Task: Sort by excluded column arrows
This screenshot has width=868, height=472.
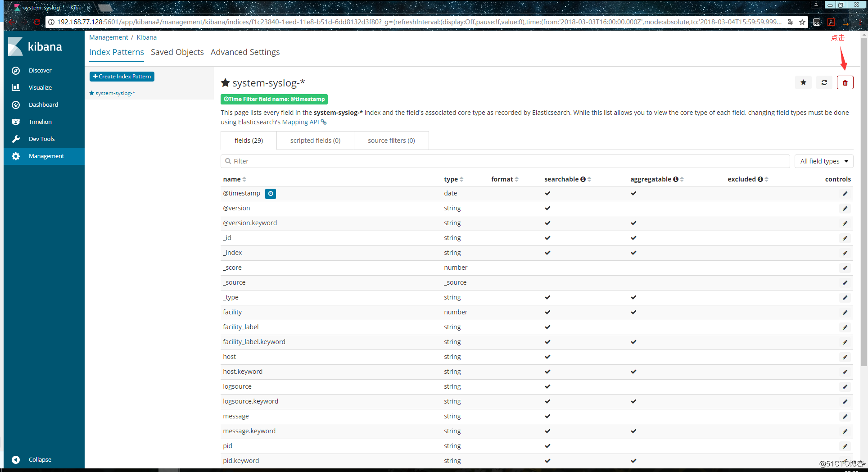Action: point(767,179)
